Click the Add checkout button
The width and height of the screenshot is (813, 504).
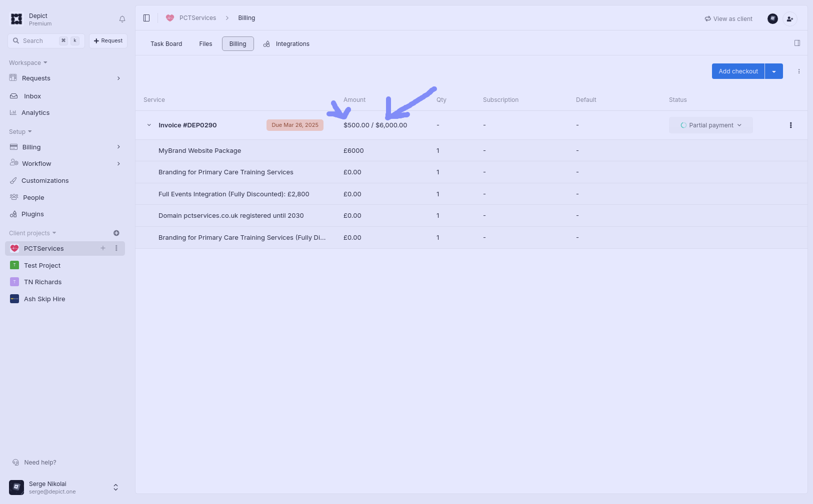coord(738,71)
